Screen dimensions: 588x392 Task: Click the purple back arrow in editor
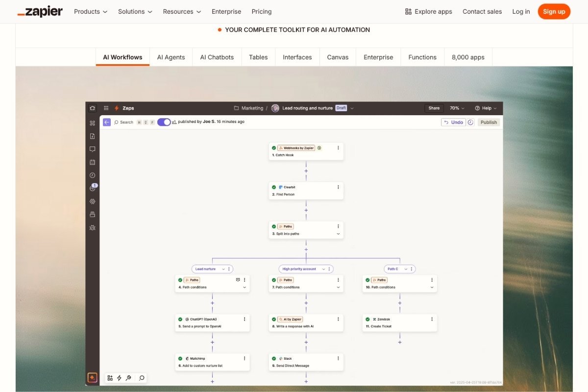click(107, 122)
